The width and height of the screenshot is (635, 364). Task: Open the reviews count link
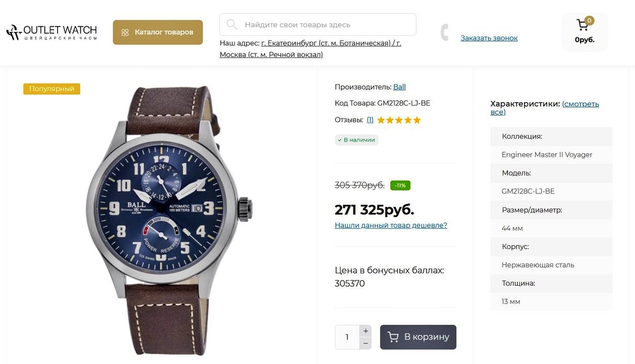coord(370,120)
